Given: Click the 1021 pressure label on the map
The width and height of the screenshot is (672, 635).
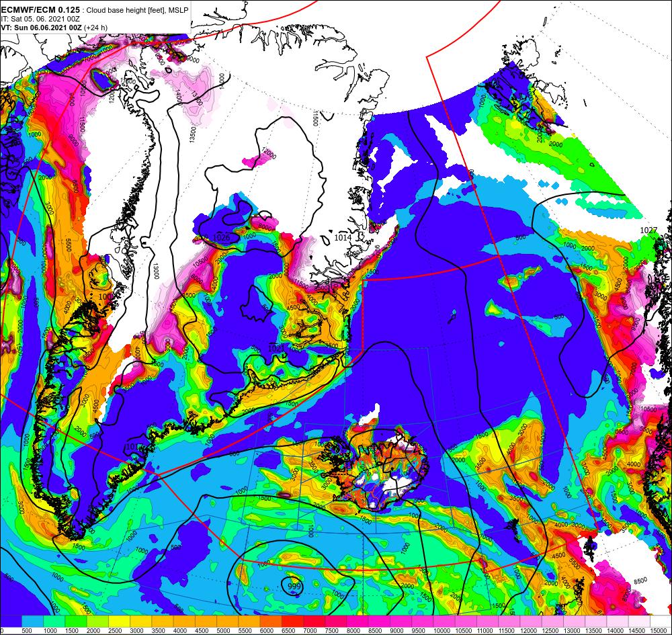Looking at the screenshot, I should point(276,348).
